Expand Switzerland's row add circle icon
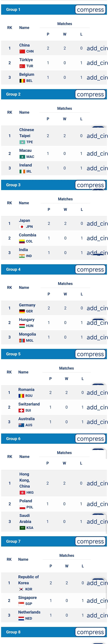108x644 pixels. pyautogui.click(x=97, y=407)
